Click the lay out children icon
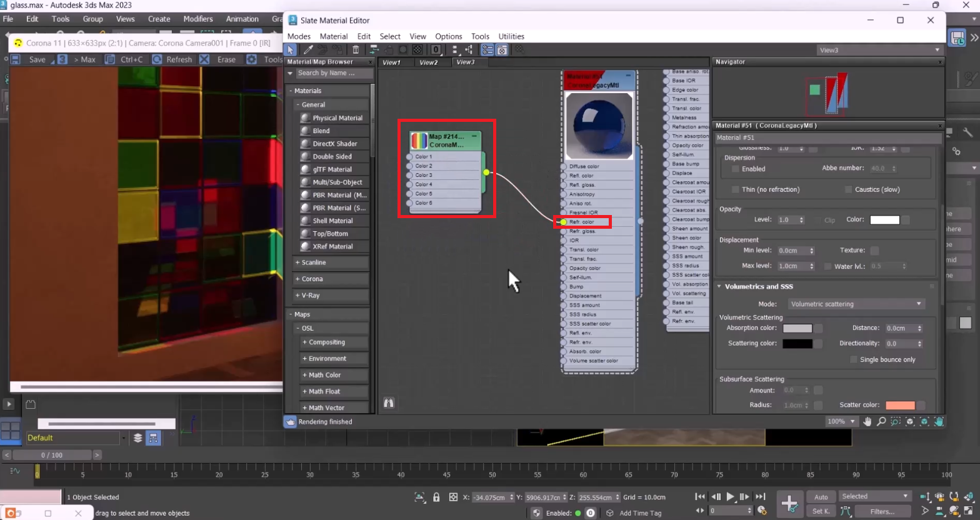 pyautogui.click(x=469, y=50)
